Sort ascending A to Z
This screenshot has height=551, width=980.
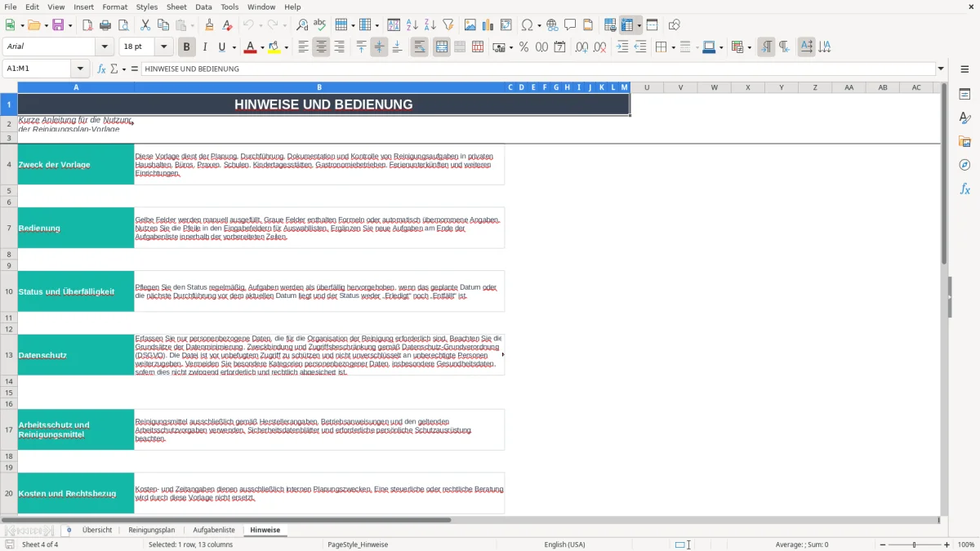[x=412, y=25]
